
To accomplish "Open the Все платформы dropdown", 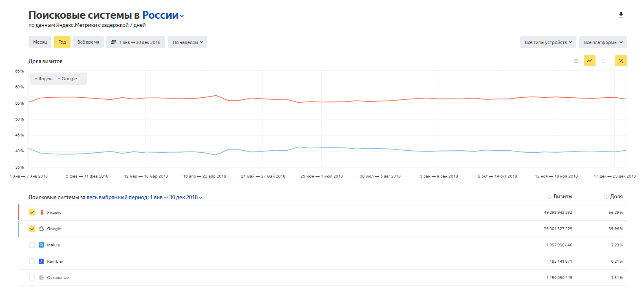I will (x=603, y=42).
